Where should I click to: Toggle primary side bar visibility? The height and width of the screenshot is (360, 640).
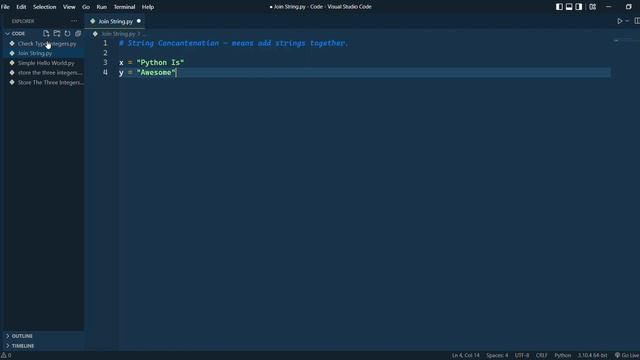tap(559, 7)
